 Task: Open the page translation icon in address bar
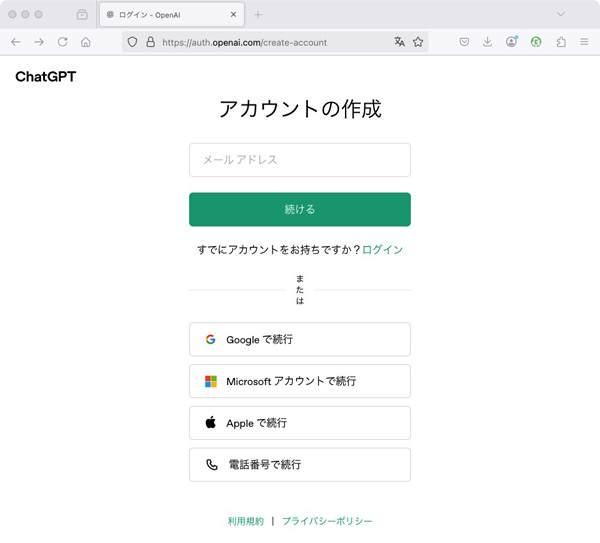(400, 42)
